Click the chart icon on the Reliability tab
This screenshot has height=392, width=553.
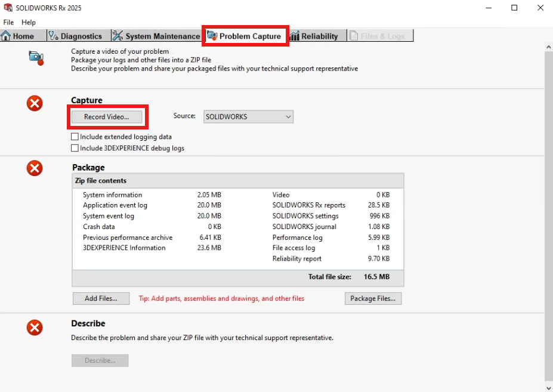tap(294, 36)
